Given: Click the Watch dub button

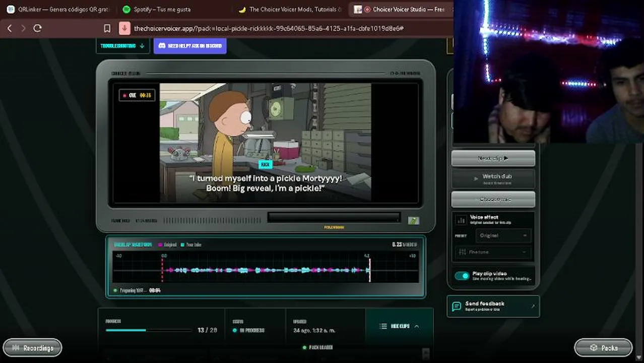Looking at the screenshot, I should click(493, 178).
